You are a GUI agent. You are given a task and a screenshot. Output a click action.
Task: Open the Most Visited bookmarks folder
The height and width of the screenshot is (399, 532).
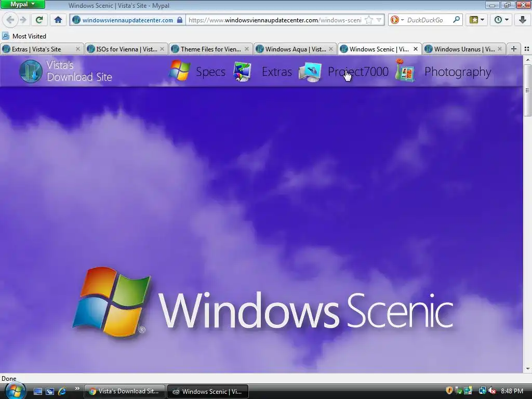pyautogui.click(x=24, y=36)
